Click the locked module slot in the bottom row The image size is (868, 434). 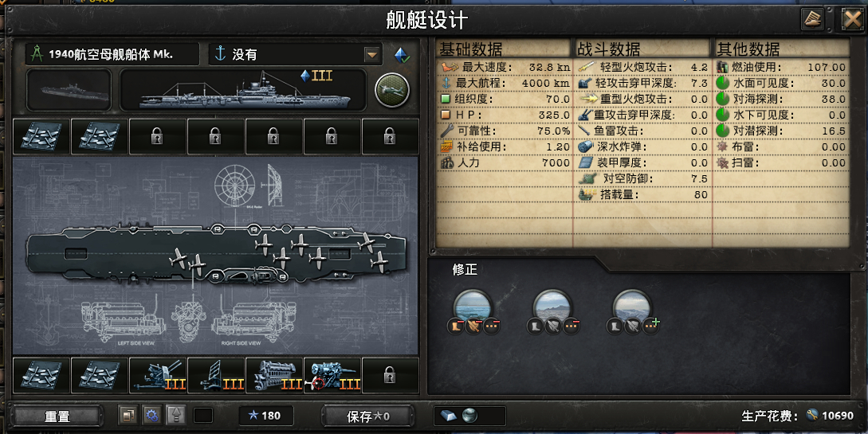point(390,376)
